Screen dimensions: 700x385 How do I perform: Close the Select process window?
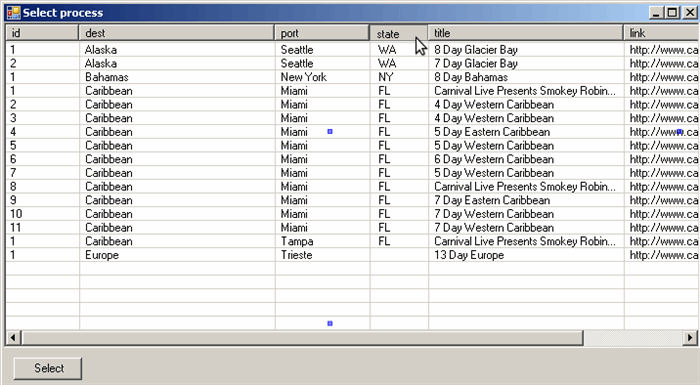(689, 13)
